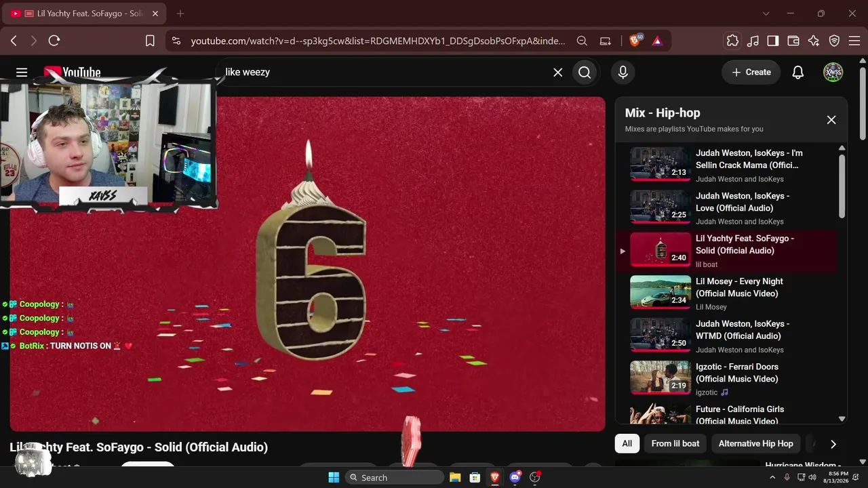The width and height of the screenshot is (868, 488).
Task: Submit the YouTube search
Action: pos(585,72)
